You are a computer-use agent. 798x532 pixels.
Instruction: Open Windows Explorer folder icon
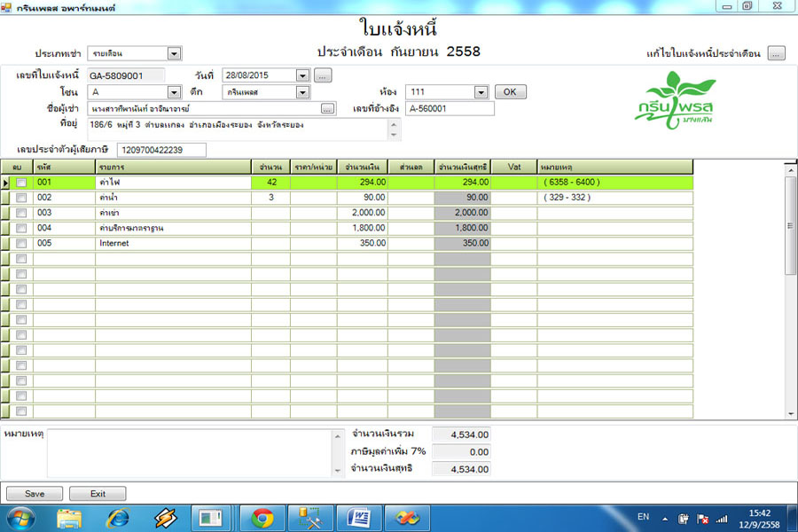(x=69, y=517)
